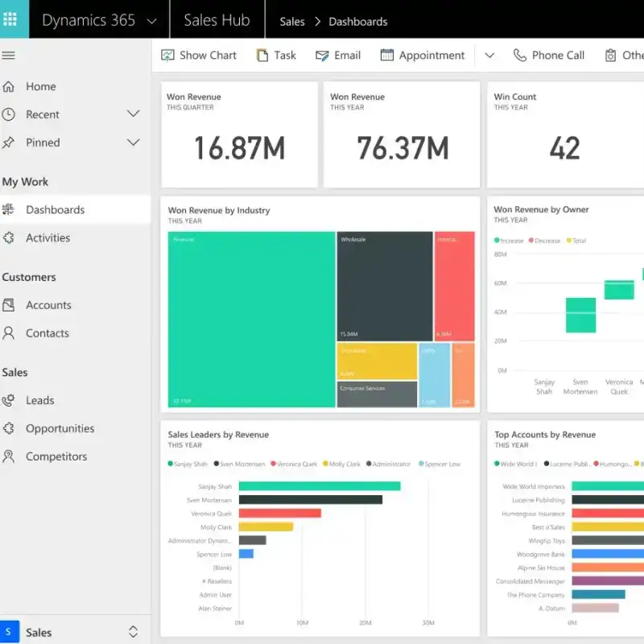Click the blue S Sales area badge
Screen dimensions: 644x644
tap(9, 632)
